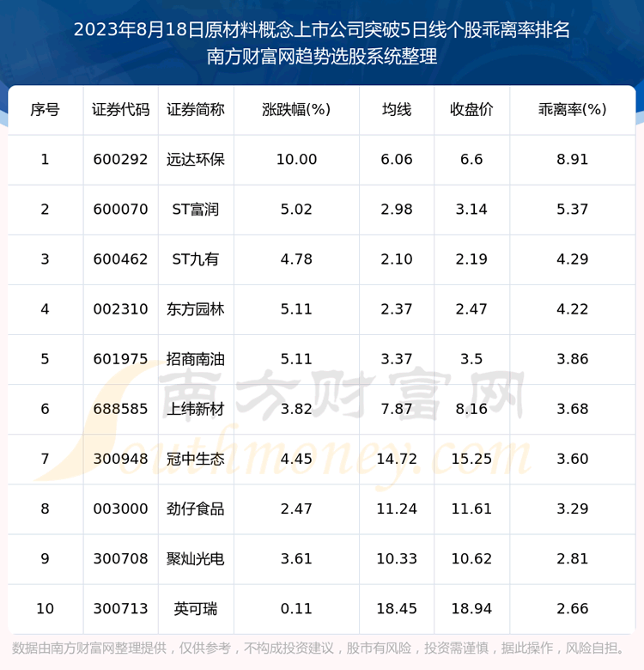Select the 3.14 closing price
The height and width of the screenshot is (670, 644).
(x=471, y=210)
